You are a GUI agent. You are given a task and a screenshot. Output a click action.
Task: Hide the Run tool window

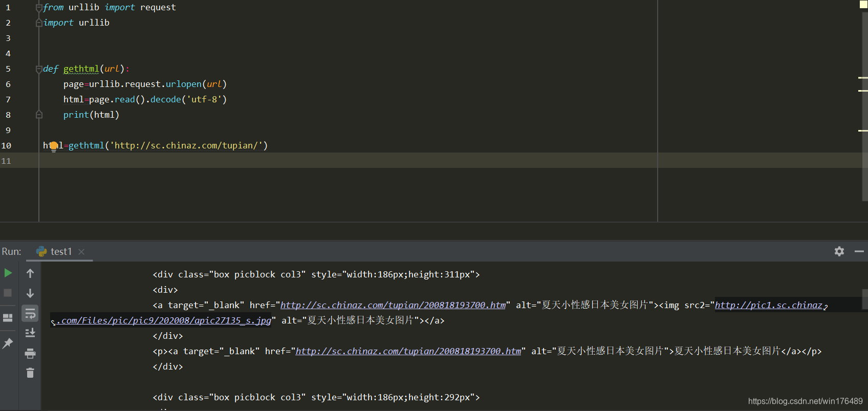(x=859, y=251)
